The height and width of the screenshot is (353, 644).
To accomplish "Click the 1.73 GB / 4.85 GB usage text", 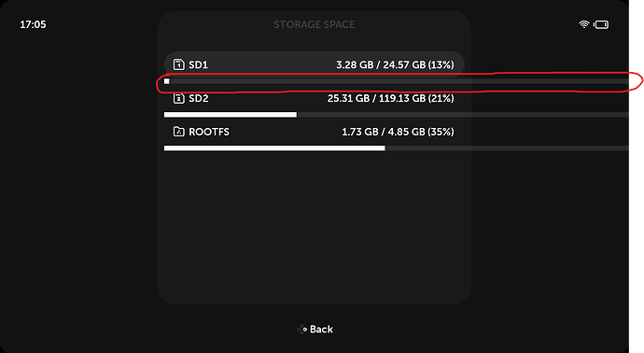I will 398,132.
